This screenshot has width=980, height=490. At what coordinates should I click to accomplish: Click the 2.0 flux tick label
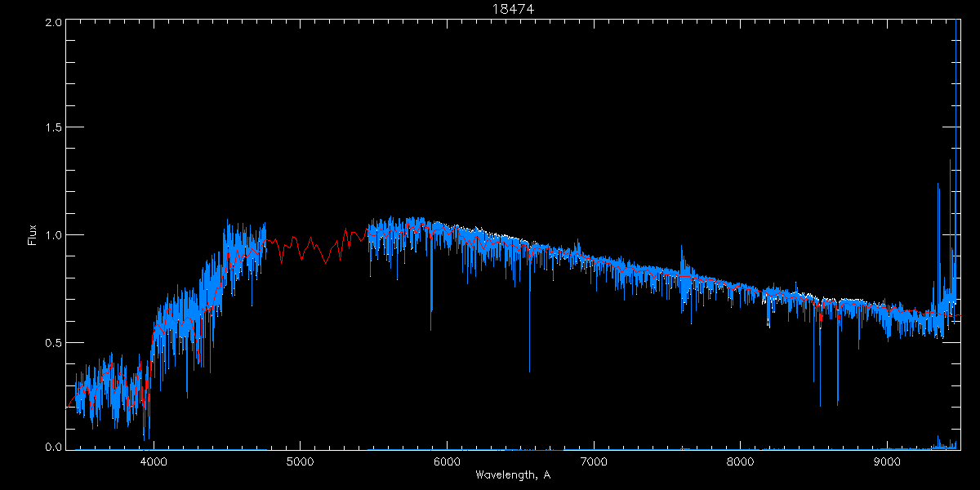53,22
